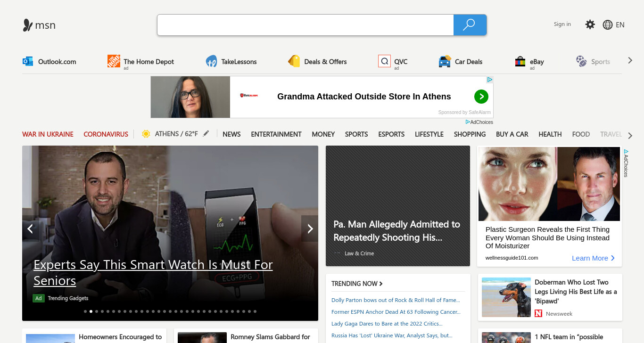Open the War in Ukraine tab

48,134
